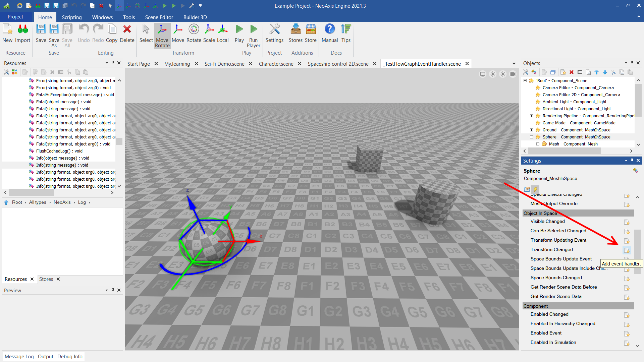Open the Scene Editor ribbon tab
Viewport: 644px width, 362px height.
(159, 17)
